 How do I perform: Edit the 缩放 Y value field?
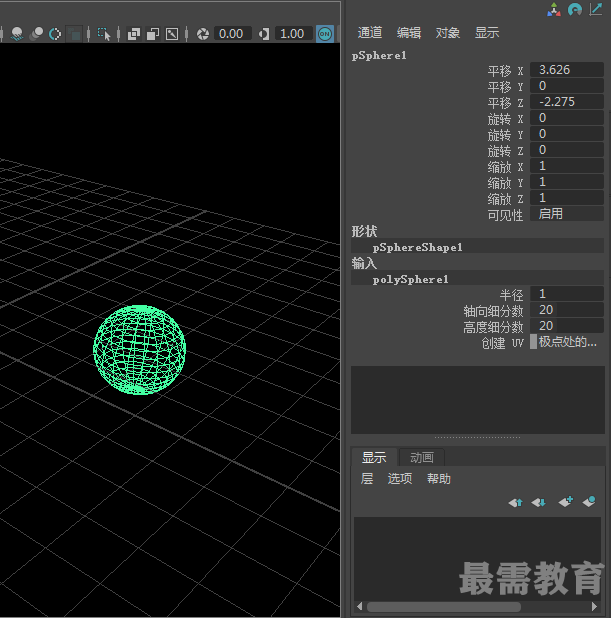pyautogui.click(x=566, y=182)
